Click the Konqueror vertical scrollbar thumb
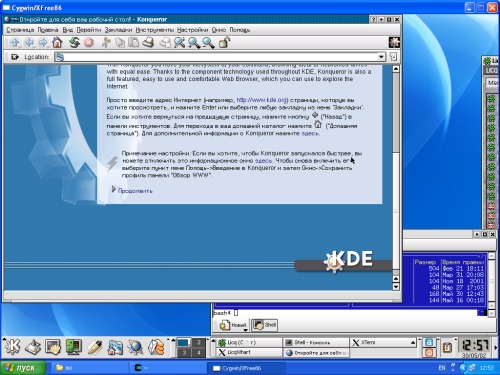The image size is (500, 375). point(396,113)
